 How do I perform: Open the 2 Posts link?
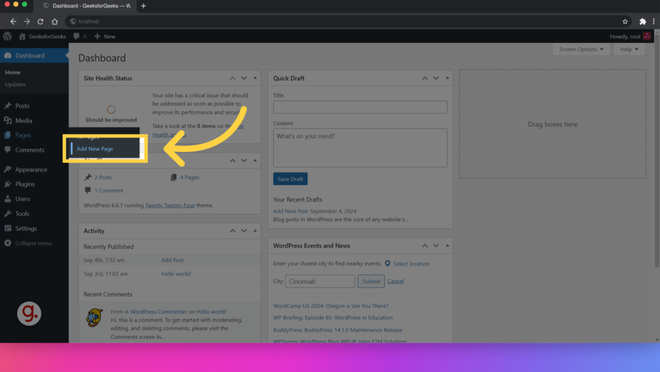[x=103, y=178]
